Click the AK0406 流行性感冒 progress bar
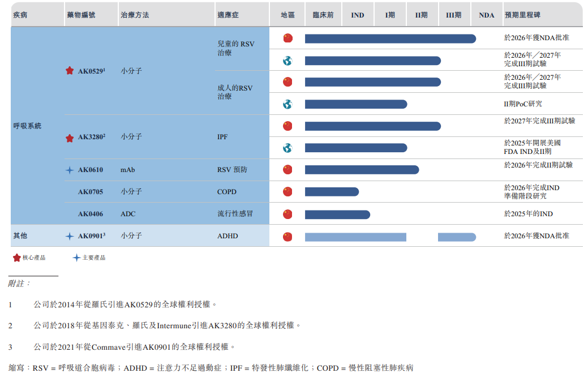Screen dimensions: 588x373 (x=337, y=215)
